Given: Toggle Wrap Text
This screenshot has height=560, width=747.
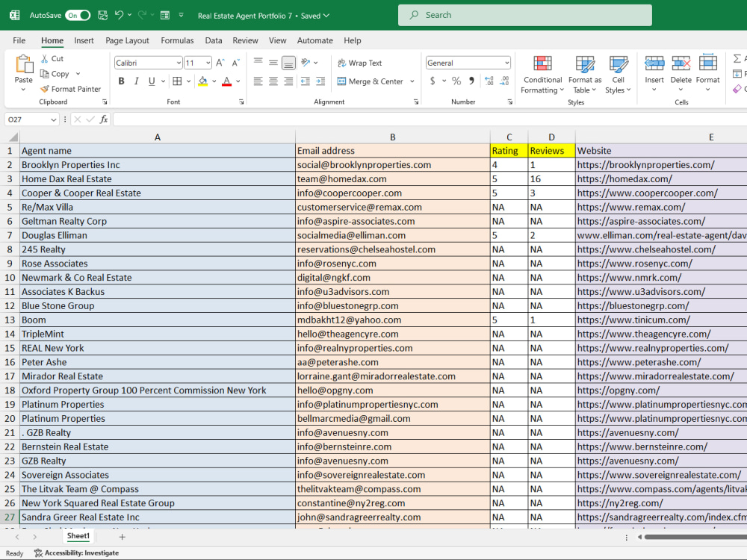Looking at the screenshot, I should tap(360, 63).
